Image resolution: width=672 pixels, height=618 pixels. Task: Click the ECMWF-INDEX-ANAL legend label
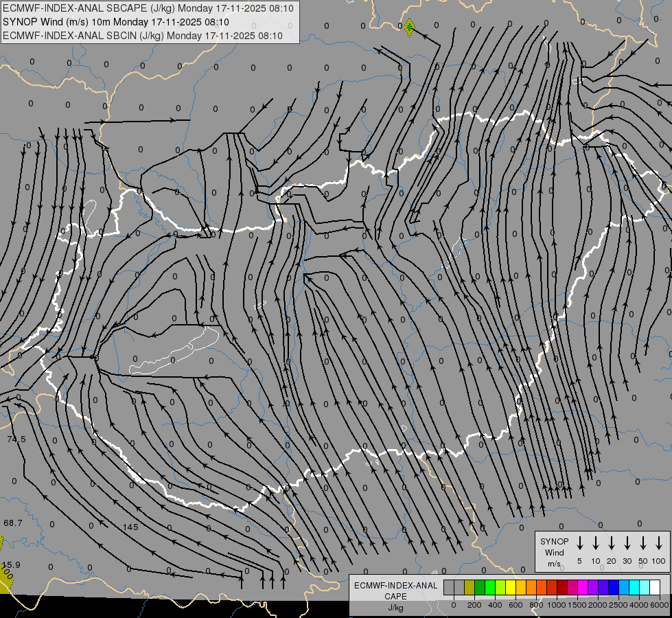tap(395, 586)
